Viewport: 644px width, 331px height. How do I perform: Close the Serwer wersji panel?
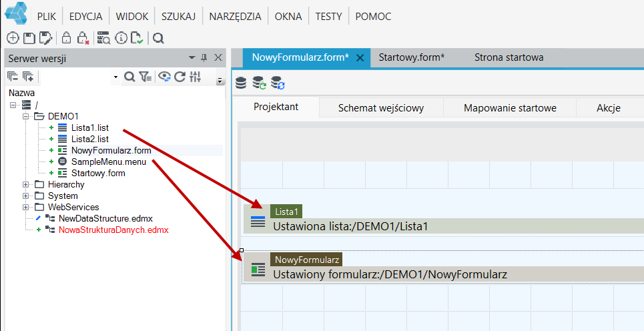click(x=218, y=58)
